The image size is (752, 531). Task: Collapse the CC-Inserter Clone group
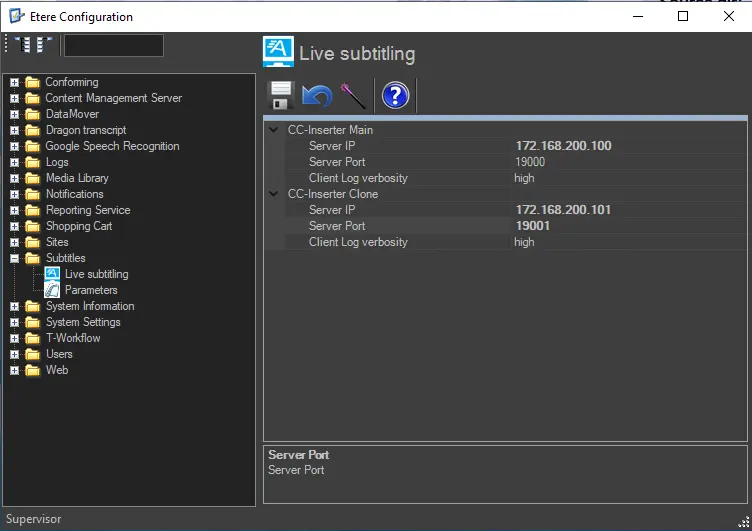(275, 194)
